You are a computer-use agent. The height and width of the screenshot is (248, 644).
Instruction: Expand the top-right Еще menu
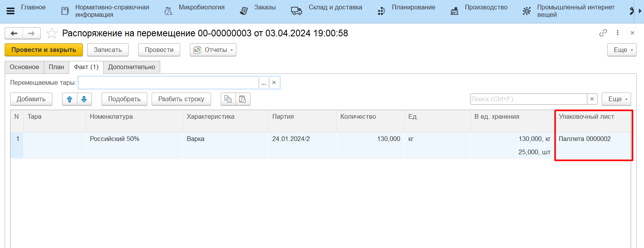pyautogui.click(x=622, y=50)
